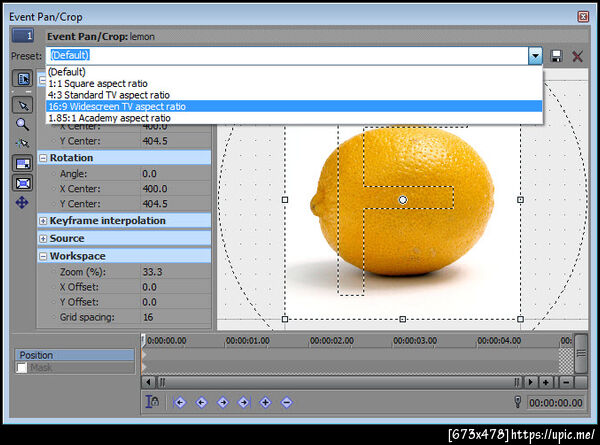Create keyframe with the plus diamond
600x445 pixels.
point(265,402)
